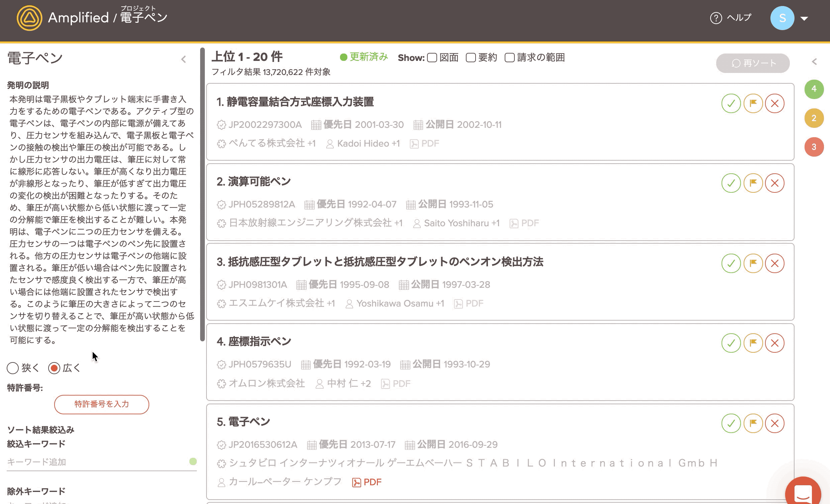
Task: Collapse the right sidebar chevron
Action: tap(814, 62)
